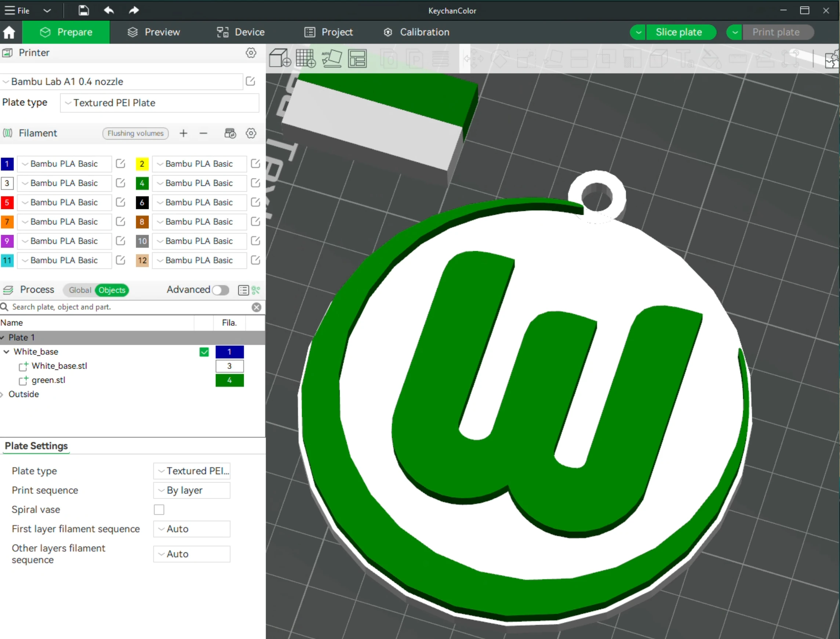The width and height of the screenshot is (840, 639).
Task: Edit filament 1 preset
Action: pos(120,163)
